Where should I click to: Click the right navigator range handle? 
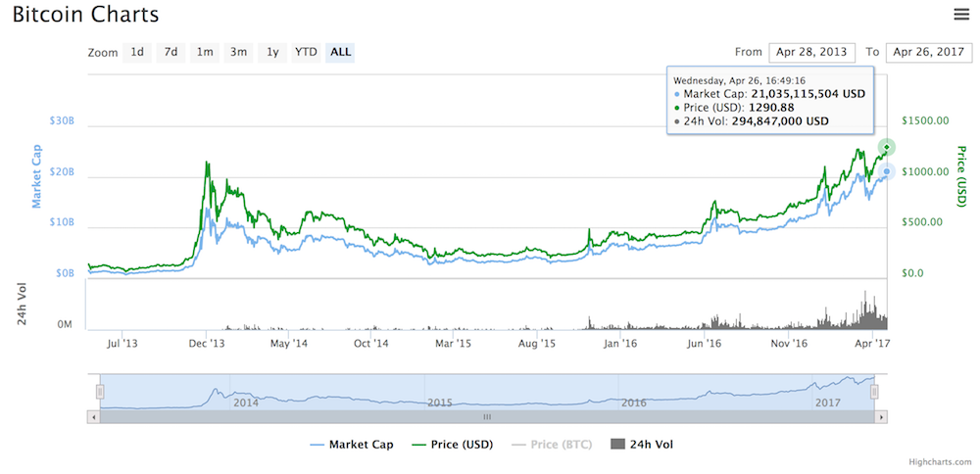coord(874,392)
